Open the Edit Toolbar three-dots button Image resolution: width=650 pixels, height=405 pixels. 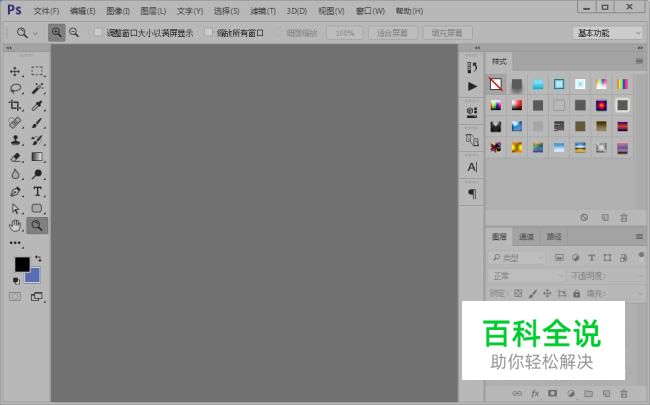(15, 243)
